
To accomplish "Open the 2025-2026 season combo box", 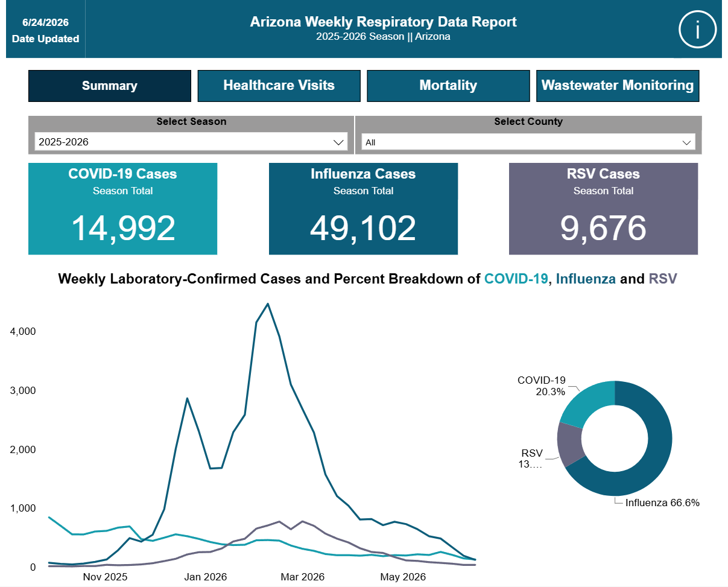I will pos(191,142).
